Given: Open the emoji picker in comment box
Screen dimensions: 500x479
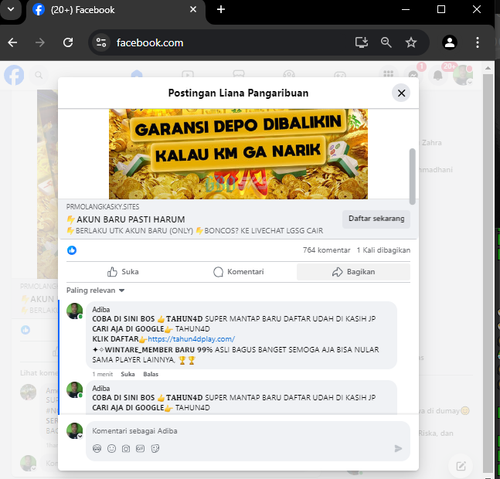Looking at the screenshot, I should [112, 449].
